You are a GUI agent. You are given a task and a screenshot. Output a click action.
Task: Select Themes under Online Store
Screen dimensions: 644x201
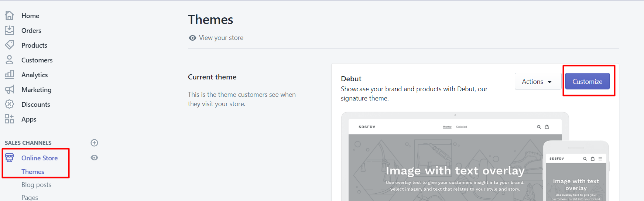[33, 171]
